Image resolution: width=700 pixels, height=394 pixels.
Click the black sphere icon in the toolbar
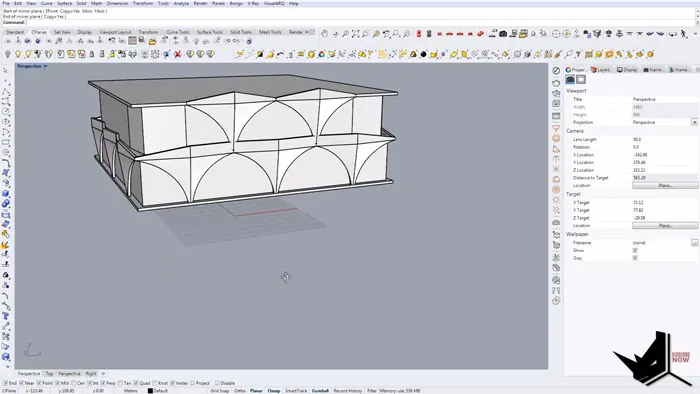tap(423, 54)
